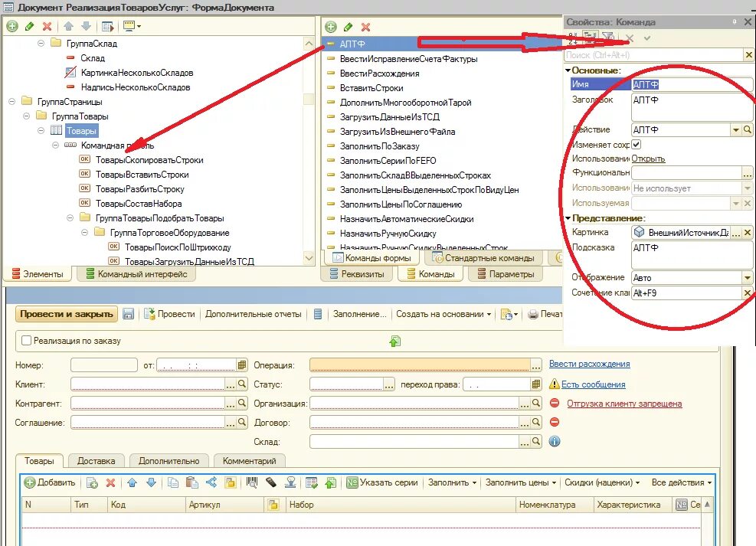Click the Печать printer button
This screenshot has width=756, height=546.
click(545, 314)
